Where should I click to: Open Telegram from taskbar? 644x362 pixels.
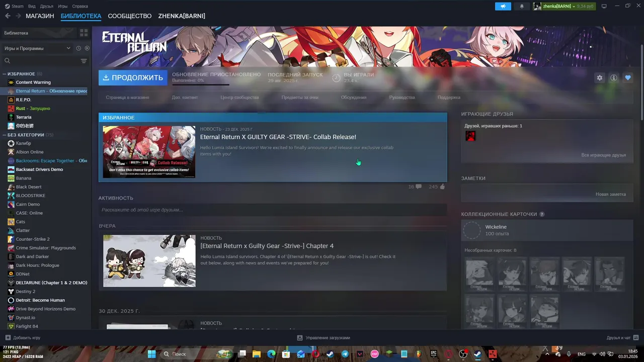tap(345, 354)
